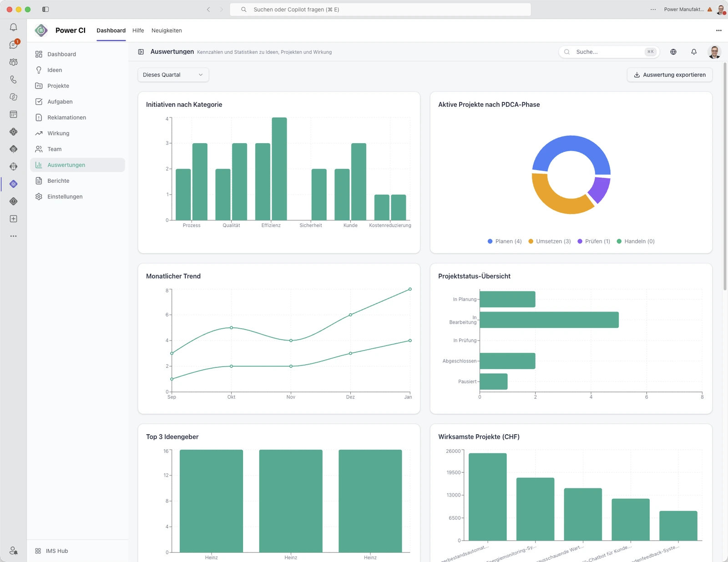
Task: Open more apps ellipsis in rail
Action: pos(13,236)
